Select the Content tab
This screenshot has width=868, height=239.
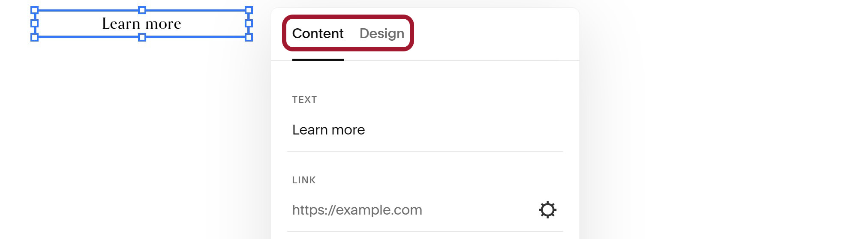318,33
